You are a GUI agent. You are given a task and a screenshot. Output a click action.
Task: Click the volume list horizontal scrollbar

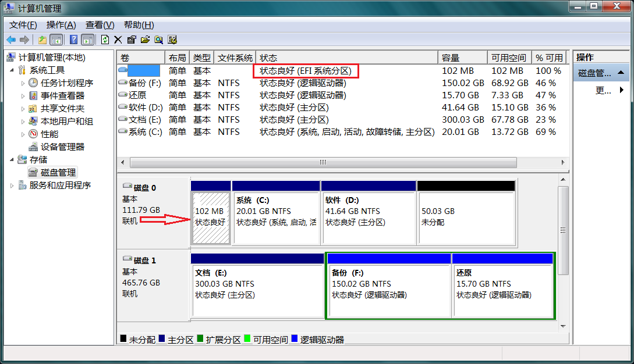323,163
